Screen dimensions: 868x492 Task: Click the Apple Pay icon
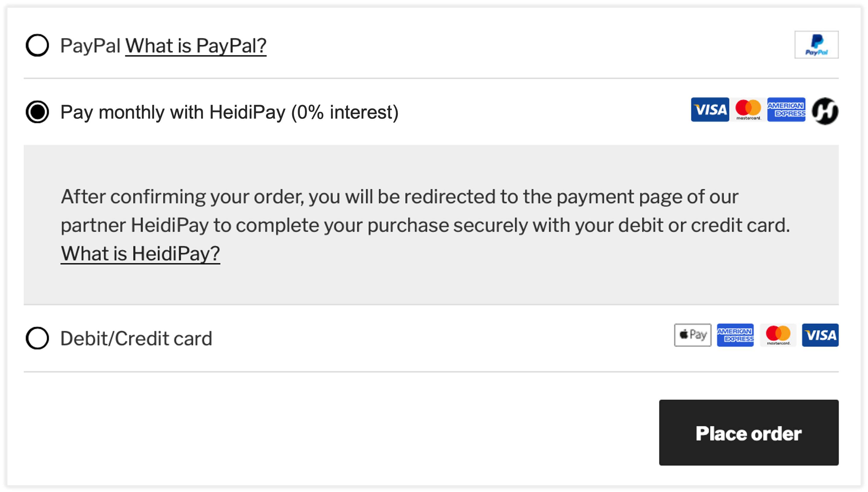pyautogui.click(x=693, y=335)
